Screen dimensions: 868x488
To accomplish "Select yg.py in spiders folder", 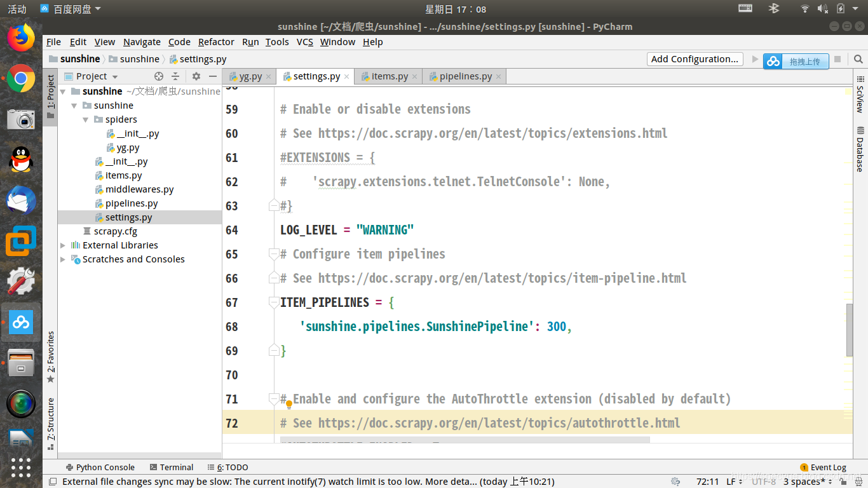I will pos(128,147).
